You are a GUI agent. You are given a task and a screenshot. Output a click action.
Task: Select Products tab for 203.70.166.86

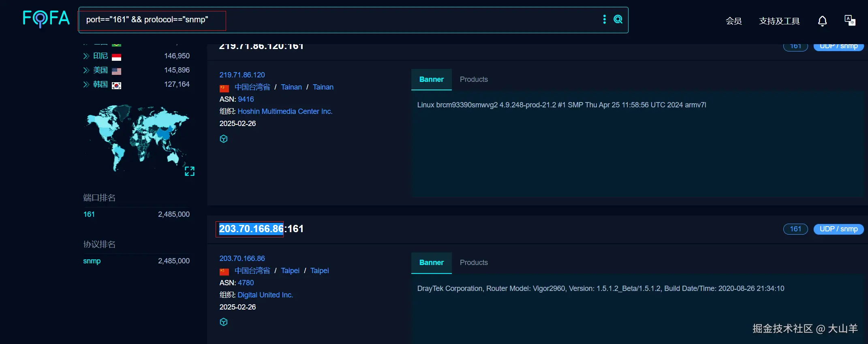(474, 263)
